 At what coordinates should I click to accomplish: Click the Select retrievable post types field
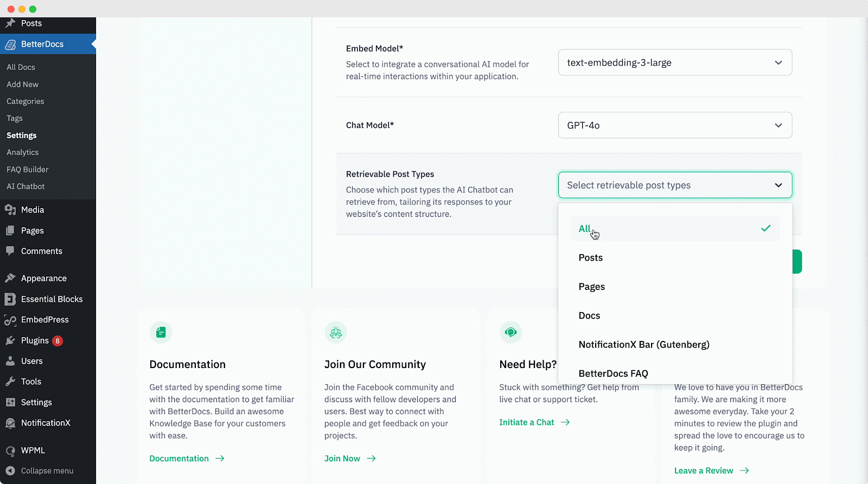[675, 185]
